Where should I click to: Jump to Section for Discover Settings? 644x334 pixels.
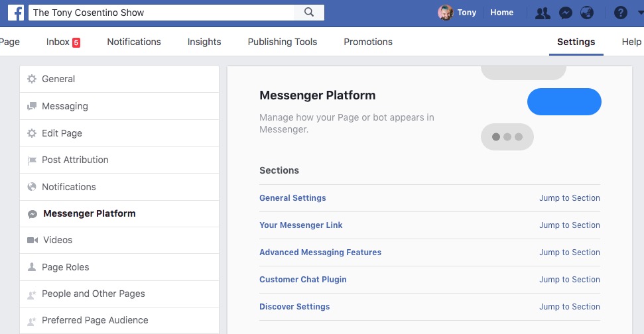coord(569,307)
